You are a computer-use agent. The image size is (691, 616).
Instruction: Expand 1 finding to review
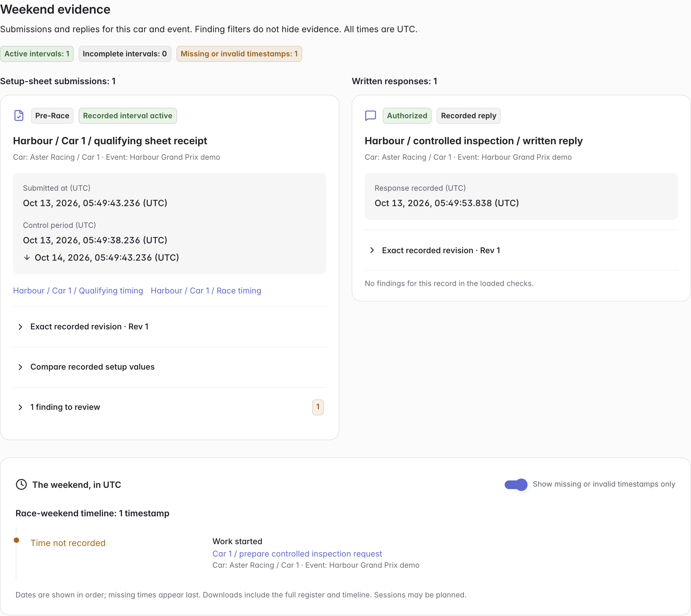pyautogui.click(x=170, y=407)
